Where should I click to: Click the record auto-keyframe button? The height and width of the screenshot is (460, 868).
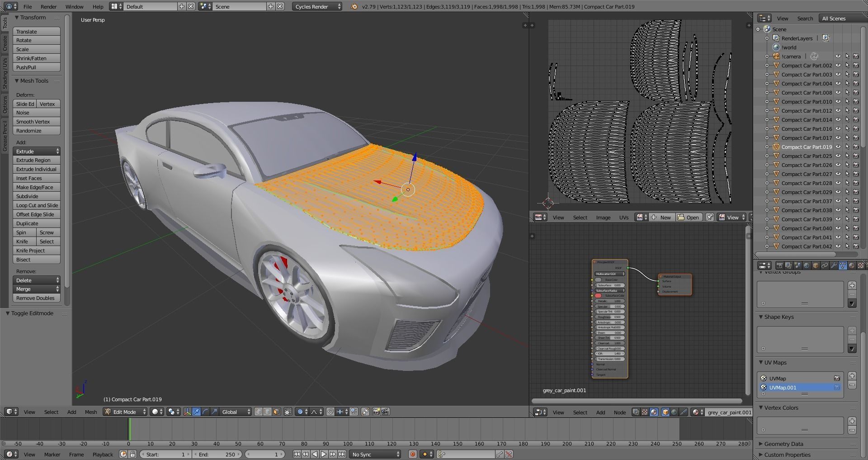tap(413, 454)
